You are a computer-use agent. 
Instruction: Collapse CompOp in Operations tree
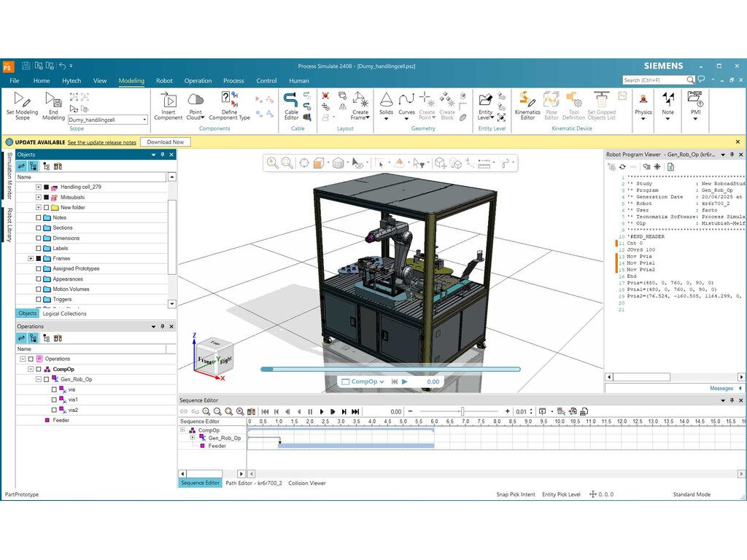click(31, 369)
